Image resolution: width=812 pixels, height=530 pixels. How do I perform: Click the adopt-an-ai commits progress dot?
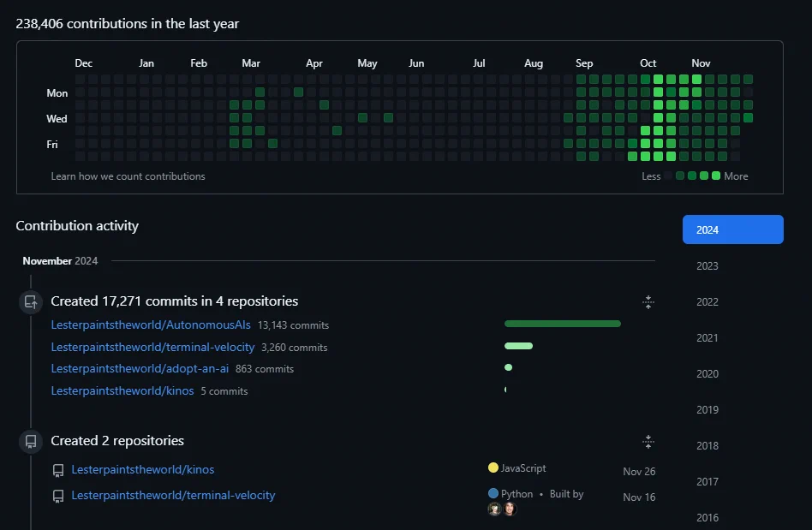[x=509, y=367]
